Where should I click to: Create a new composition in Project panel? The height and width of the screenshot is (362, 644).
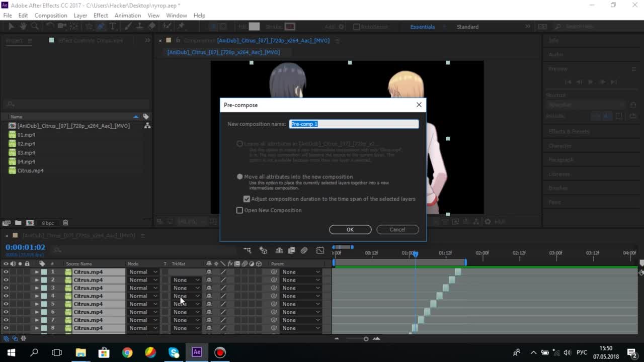pos(30,223)
